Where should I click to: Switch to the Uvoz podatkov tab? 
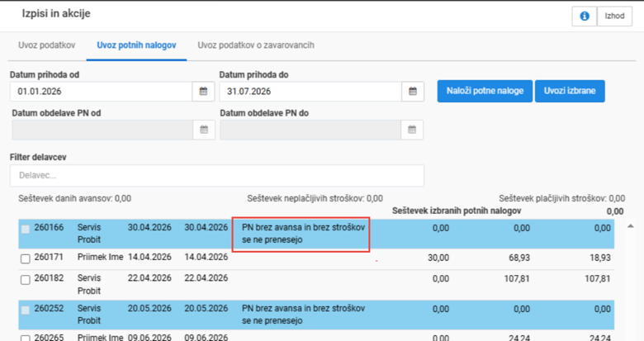click(47, 45)
